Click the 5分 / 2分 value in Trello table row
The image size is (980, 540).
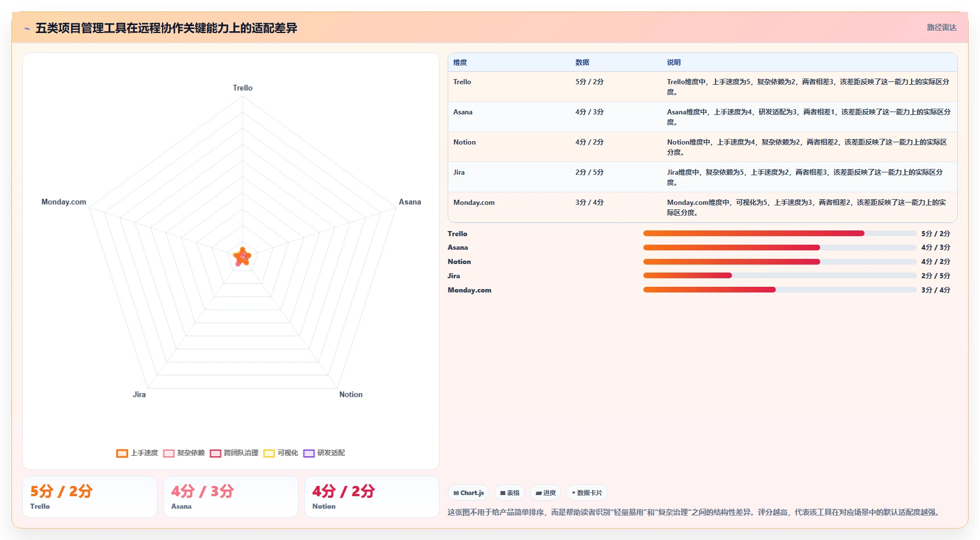click(589, 82)
